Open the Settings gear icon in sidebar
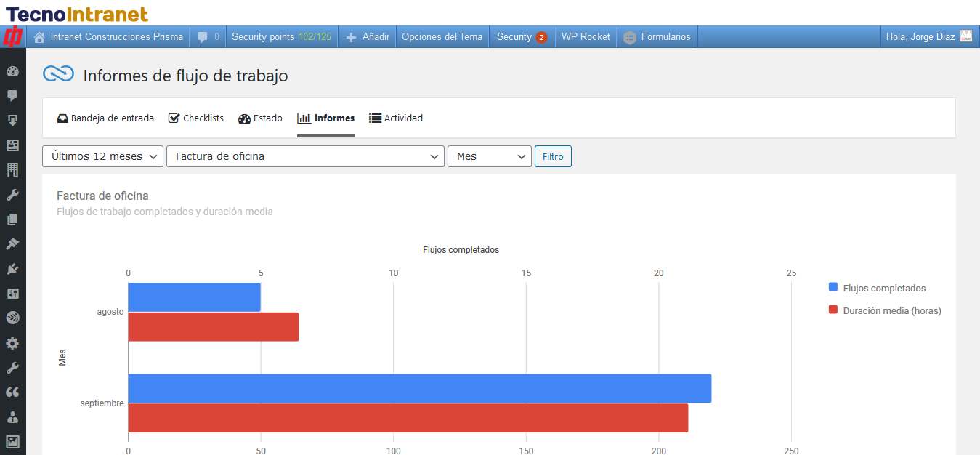This screenshot has width=980, height=455. (x=12, y=343)
